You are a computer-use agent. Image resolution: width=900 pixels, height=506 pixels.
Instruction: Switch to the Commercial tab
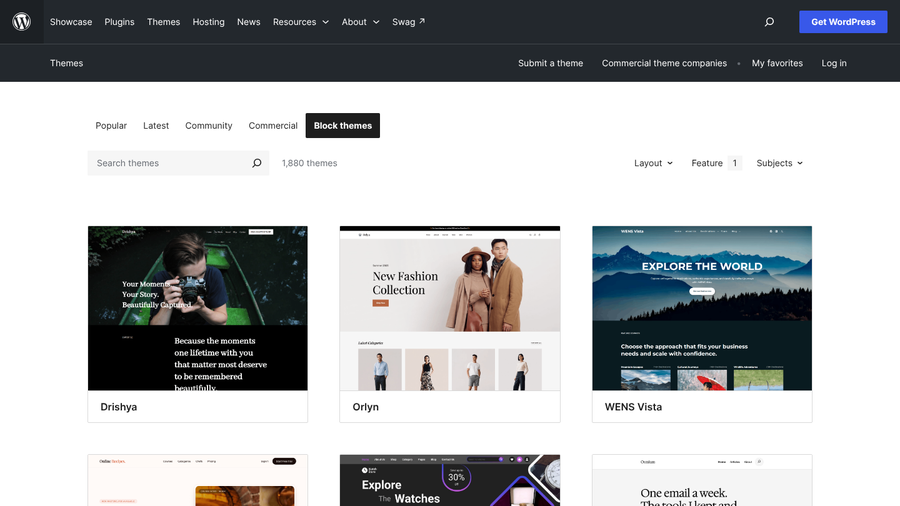pyautogui.click(x=273, y=126)
